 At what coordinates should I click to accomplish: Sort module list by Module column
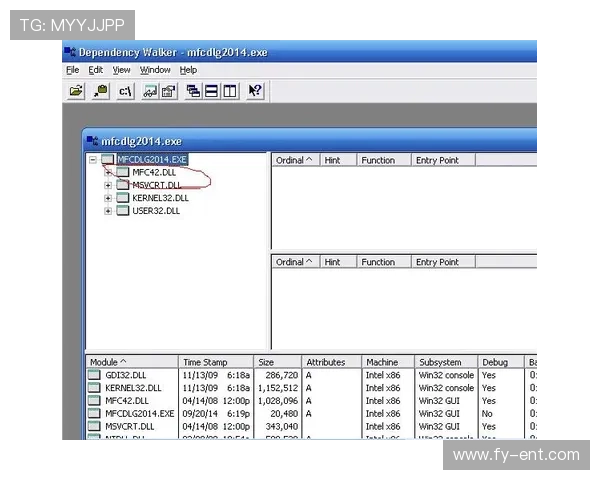click(x=132, y=362)
